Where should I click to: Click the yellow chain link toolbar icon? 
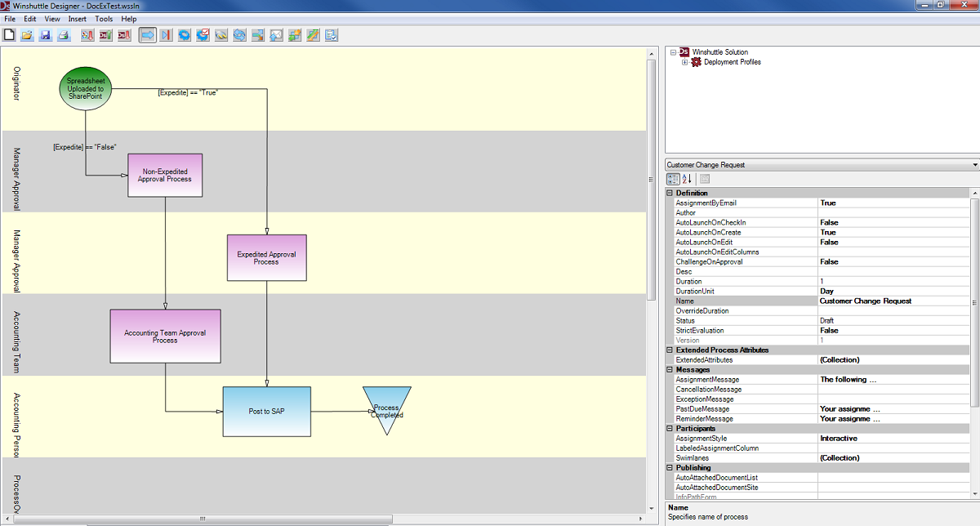point(221,35)
